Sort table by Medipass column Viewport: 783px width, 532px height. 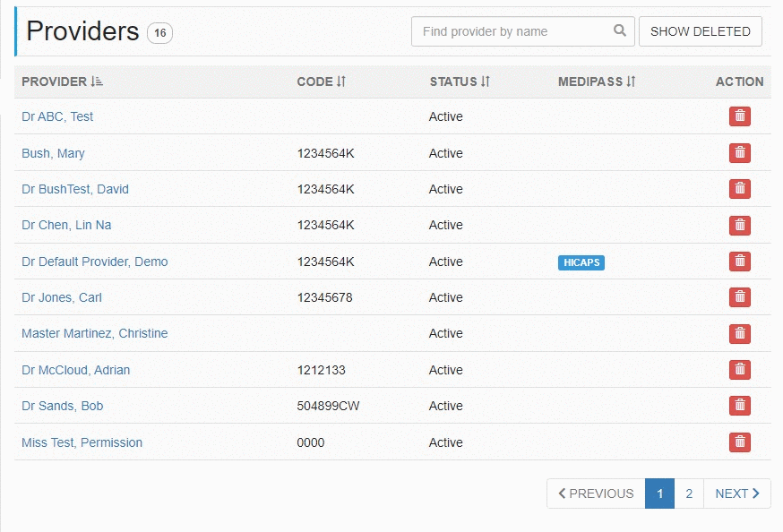coord(597,82)
